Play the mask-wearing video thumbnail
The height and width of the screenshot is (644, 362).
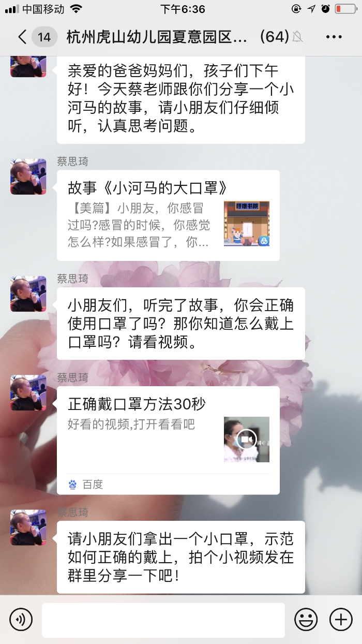pos(247,440)
